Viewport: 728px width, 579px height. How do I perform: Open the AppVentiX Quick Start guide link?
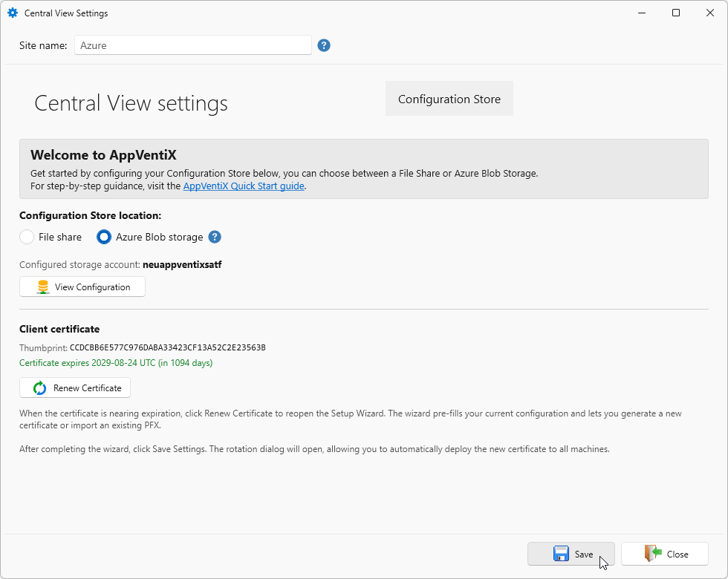point(244,186)
